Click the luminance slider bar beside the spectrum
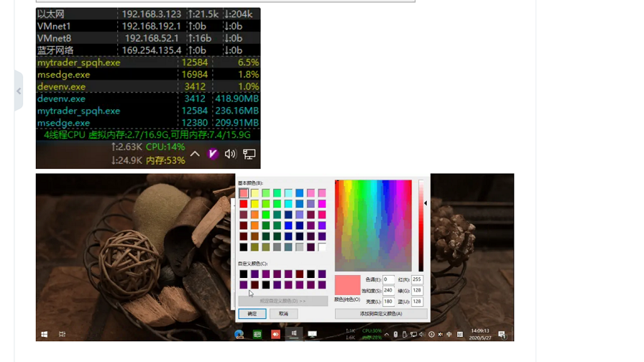Screen dimensions: 644x362 coord(421,226)
